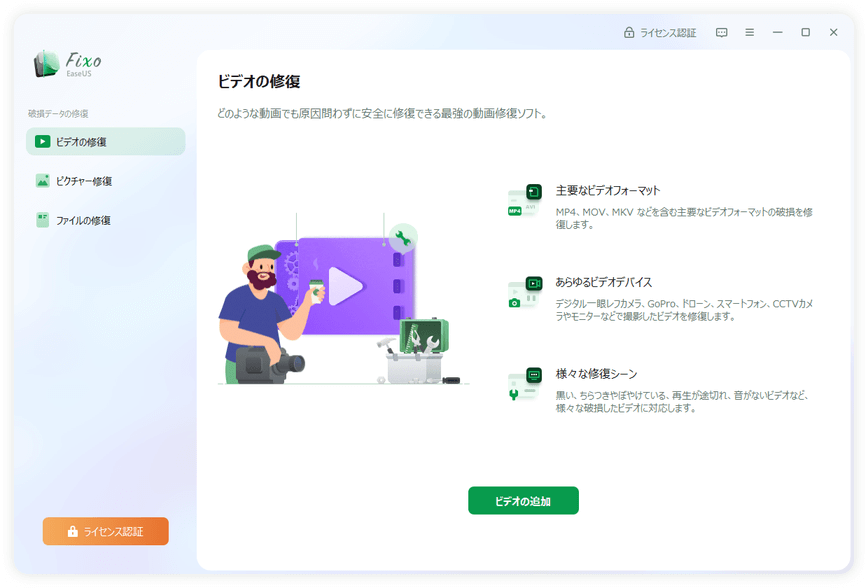868x588 pixels.
Task: Click the repair scene wrench feature icon
Action: pyautogui.click(x=524, y=385)
